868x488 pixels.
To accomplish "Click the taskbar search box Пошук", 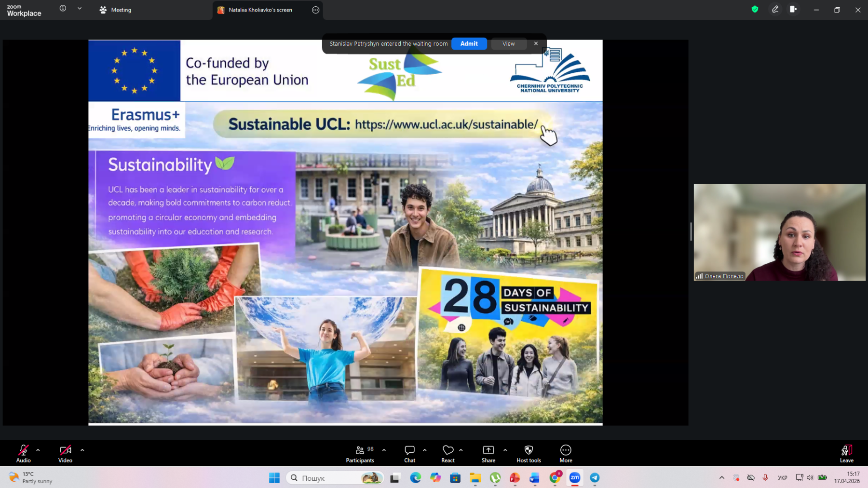I will (335, 478).
